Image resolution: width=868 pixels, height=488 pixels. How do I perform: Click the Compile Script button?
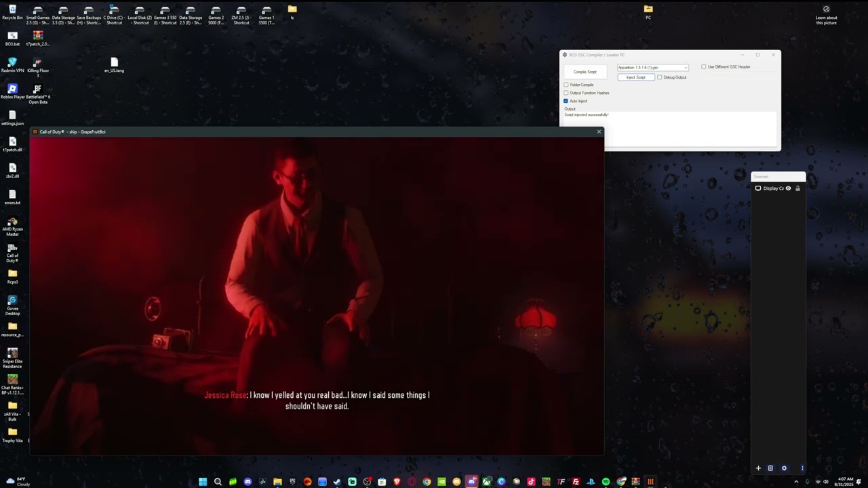coord(585,72)
